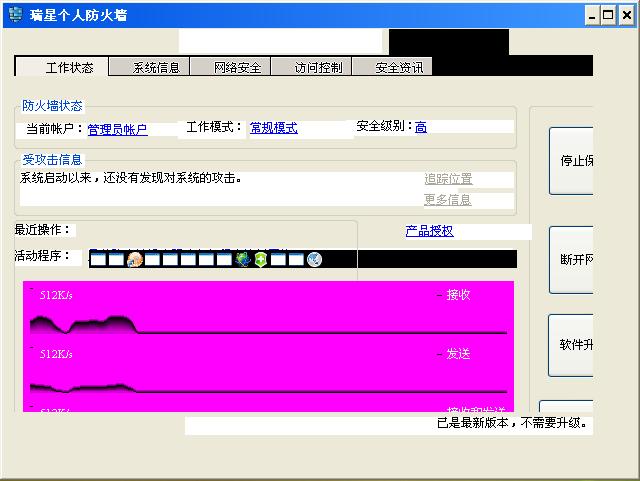Image resolution: width=640 pixels, height=481 pixels.
Task: Maximize the firewall window
Action: [608, 15]
